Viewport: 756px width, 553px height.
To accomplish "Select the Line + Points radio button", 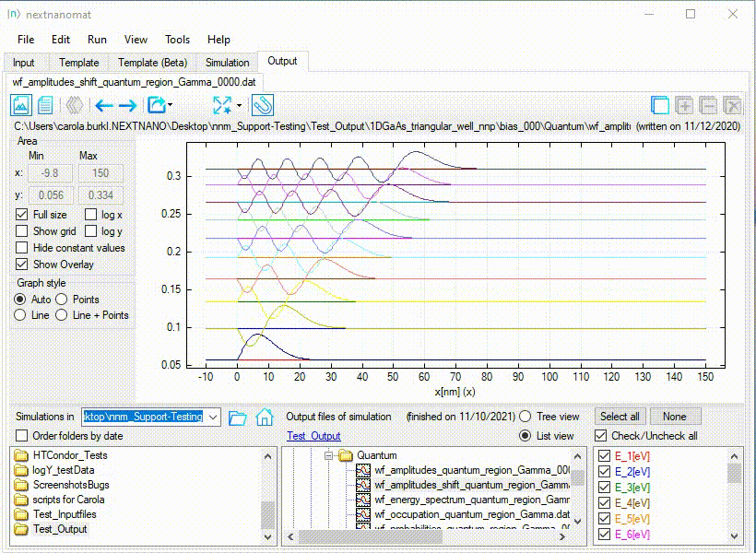I will pos(62,315).
